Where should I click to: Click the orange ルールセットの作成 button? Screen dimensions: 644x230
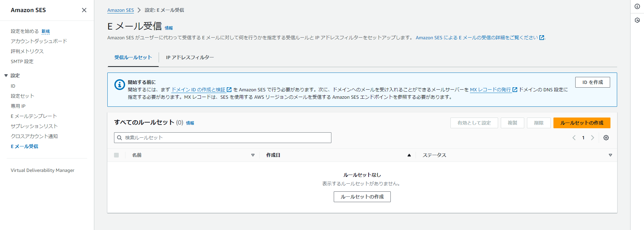pyautogui.click(x=582, y=123)
